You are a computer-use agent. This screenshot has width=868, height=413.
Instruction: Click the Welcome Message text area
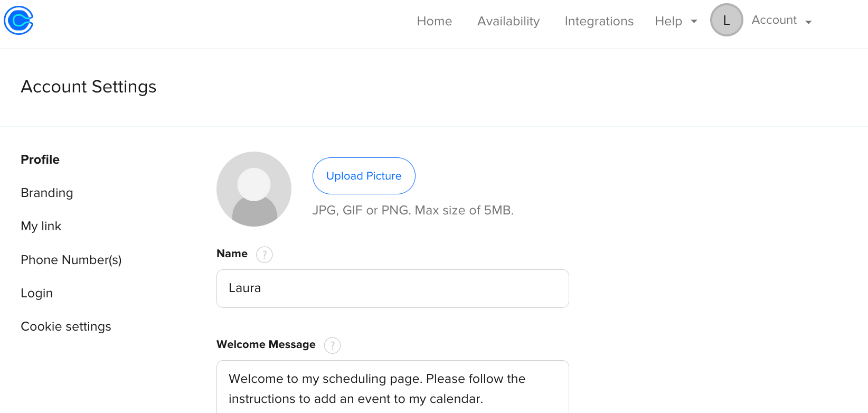click(x=392, y=388)
